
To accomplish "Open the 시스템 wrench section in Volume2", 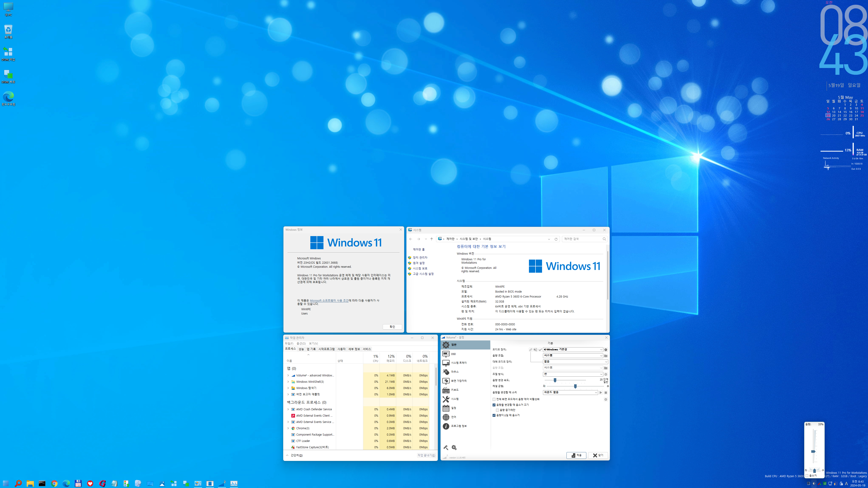I will pos(465,399).
